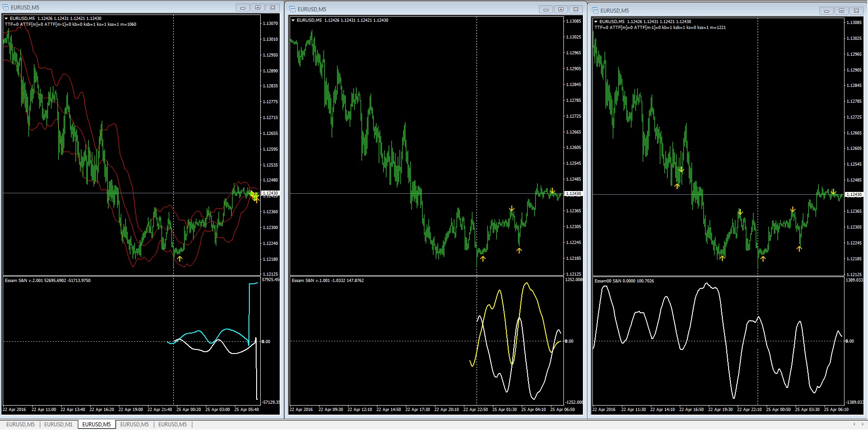Click price label 1.12245 in right chart
Image resolution: width=868 pixels, height=430 pixels.
pyautogui.click(x=854, y=243)
